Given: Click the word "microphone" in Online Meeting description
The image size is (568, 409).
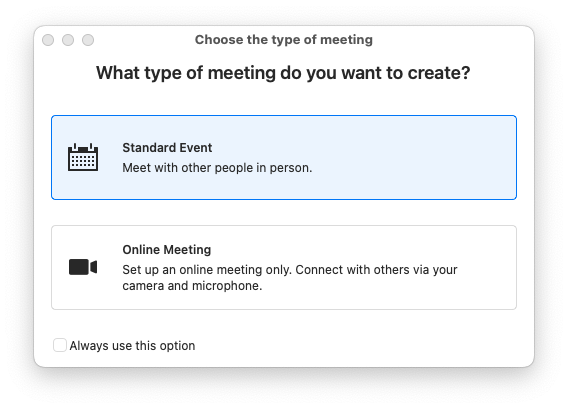Looking at the screenshot, I should (226, 286).
